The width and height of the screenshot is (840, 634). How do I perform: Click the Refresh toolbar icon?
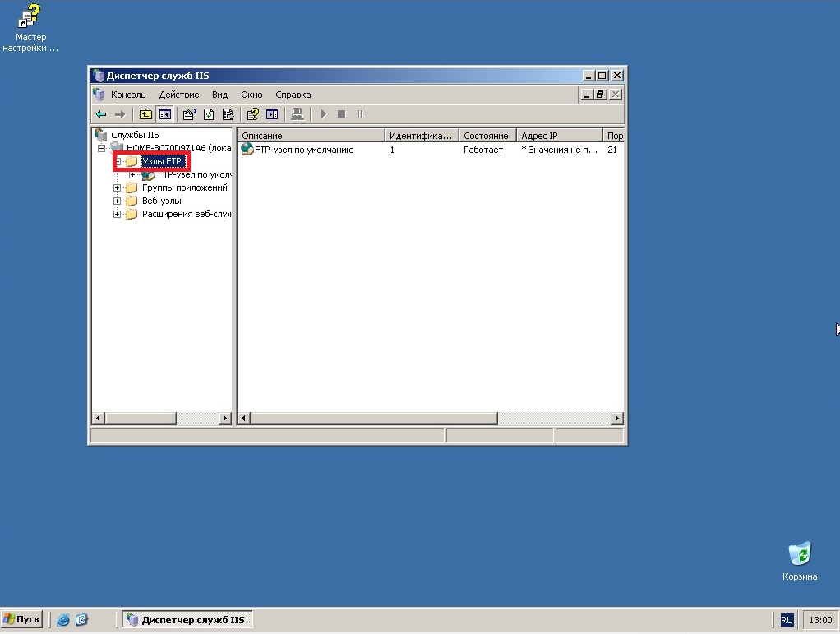[209, 114]
